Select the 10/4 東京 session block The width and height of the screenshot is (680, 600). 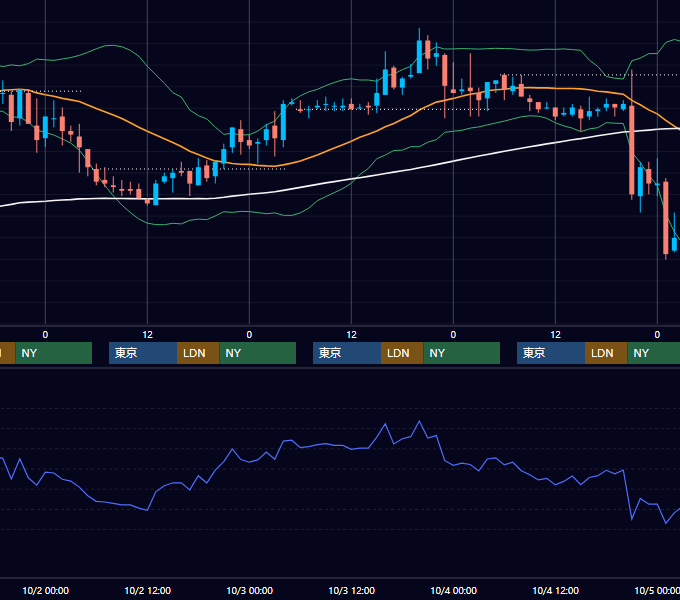click(x=551, y=353)
